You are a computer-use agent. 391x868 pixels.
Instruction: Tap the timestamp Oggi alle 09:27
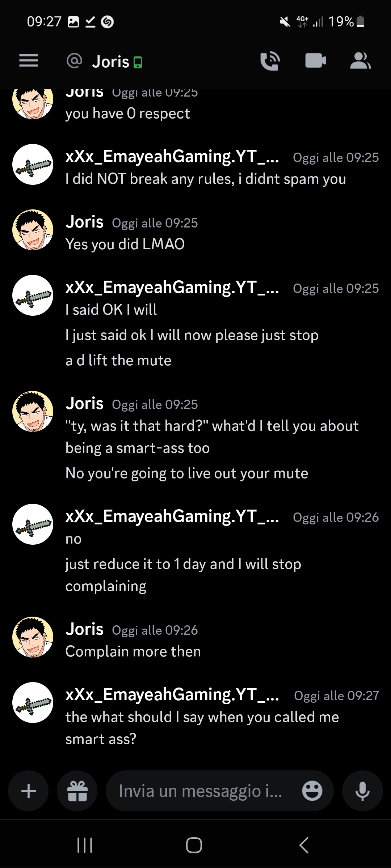tap(337, 695)
